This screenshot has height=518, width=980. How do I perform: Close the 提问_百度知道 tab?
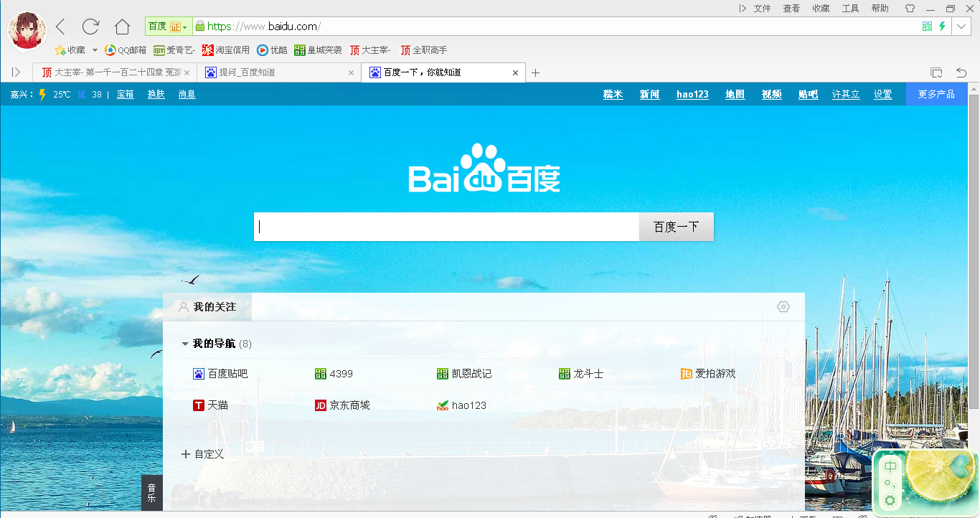click(x=351, y=72)
